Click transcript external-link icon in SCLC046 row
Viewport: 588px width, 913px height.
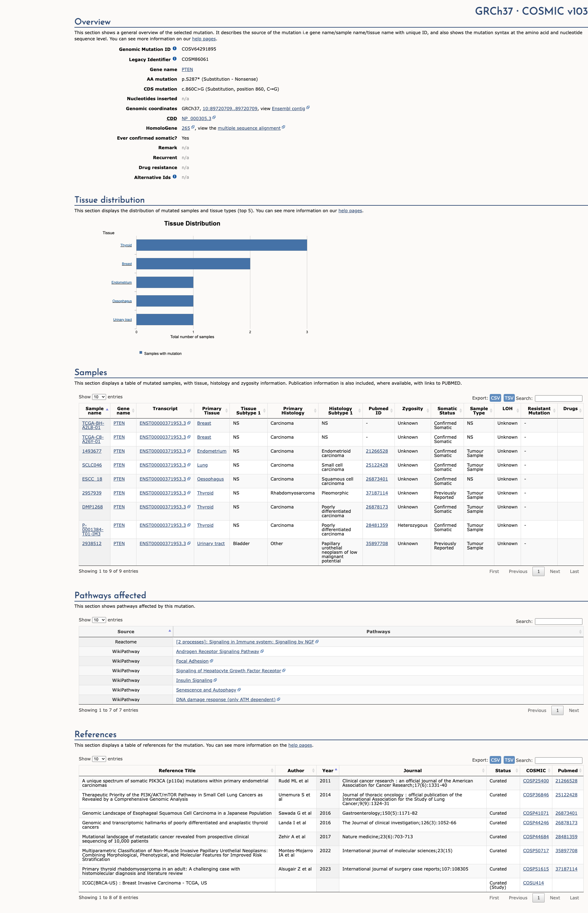(189, 465)
